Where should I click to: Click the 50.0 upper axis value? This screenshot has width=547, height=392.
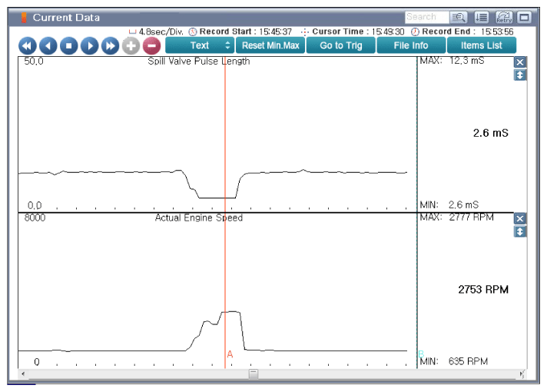tap(34, 61)
